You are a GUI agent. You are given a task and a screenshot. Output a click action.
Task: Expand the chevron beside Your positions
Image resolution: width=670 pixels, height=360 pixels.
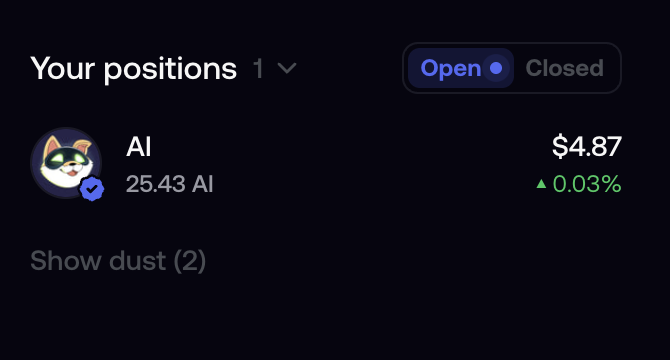point(287,68)
